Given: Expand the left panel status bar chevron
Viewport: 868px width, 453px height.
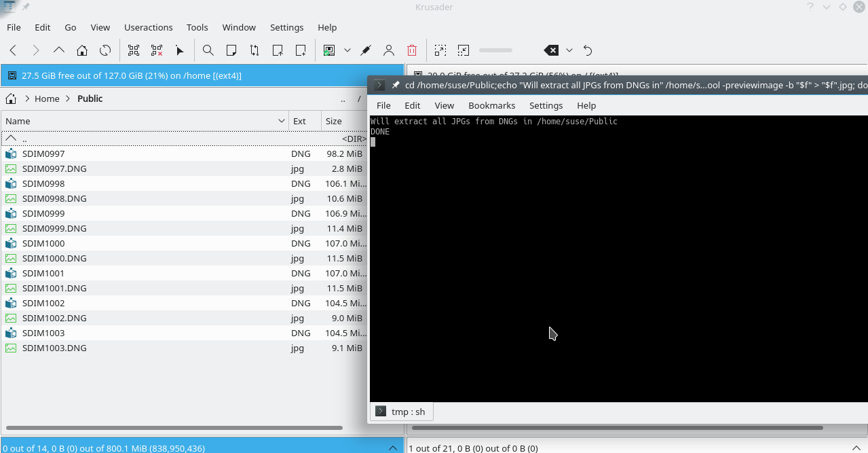Looking at the screenshot, I should (x=392, y=448).
